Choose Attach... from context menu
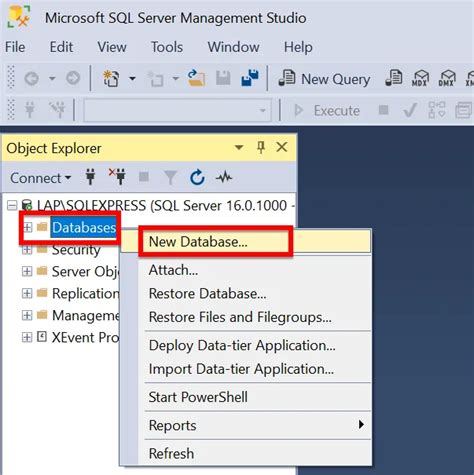The width and height of the screenshot is (474, 475). (x=246, y=270)
